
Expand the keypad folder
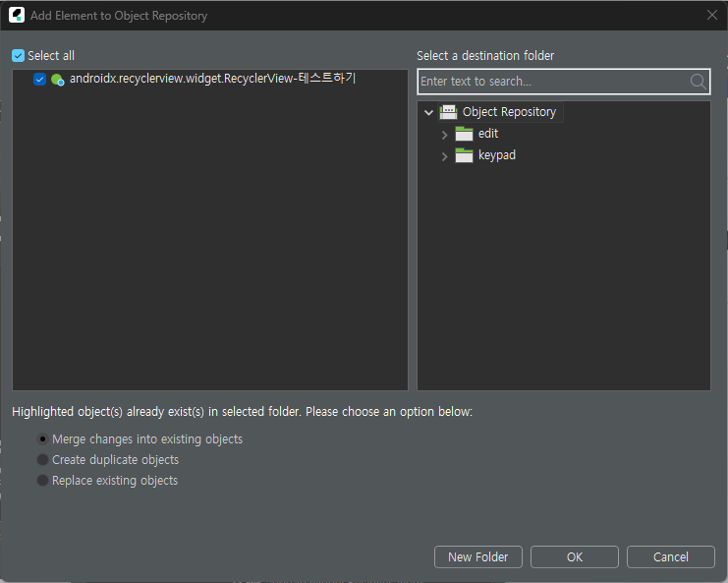444,156
